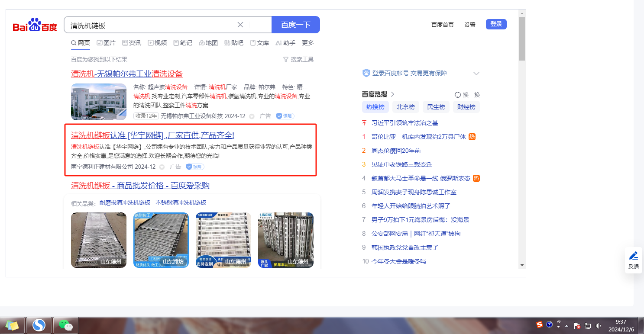Open the 清洗机-无锡帕尔弗工业清洗设备 result

(127, 74)
